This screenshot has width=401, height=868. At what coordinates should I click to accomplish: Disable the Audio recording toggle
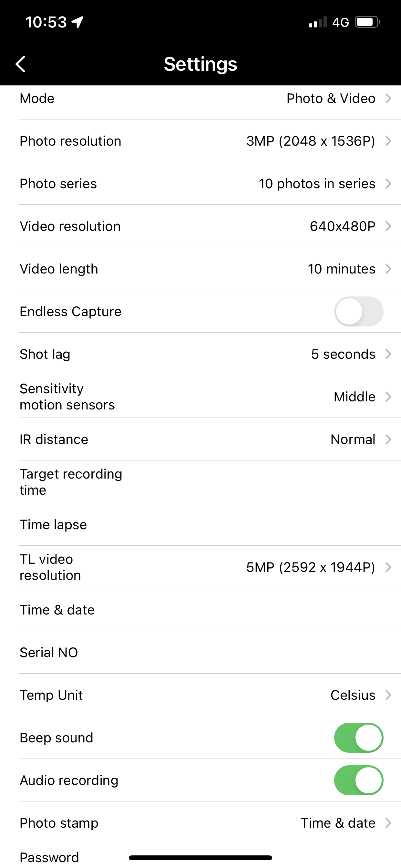pos(358,780)
